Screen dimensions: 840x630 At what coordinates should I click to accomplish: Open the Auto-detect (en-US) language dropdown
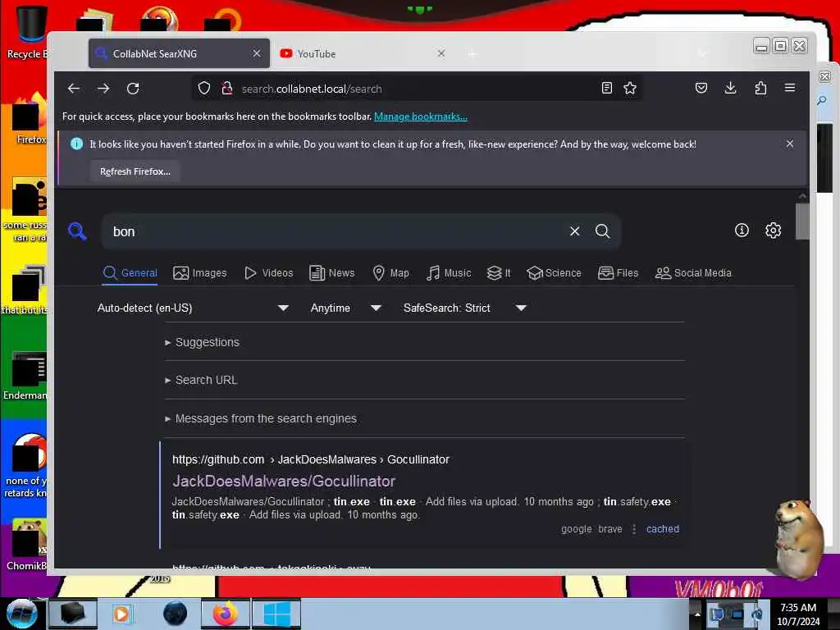pos(193,308)
